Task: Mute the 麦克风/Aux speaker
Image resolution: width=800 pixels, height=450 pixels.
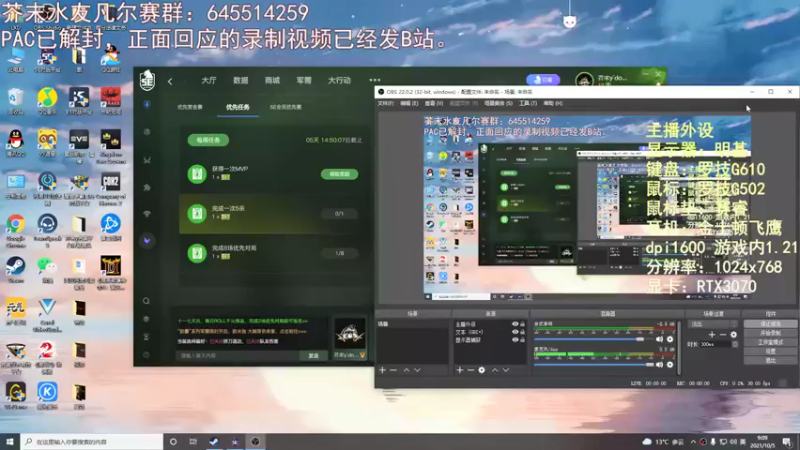Action: coord(659,364)
